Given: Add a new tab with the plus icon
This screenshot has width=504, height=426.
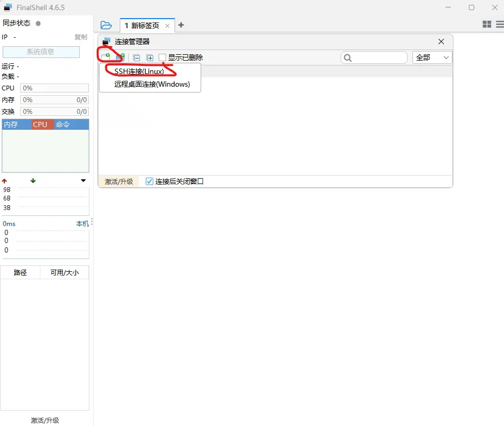Looking at the screenshot, I should (181, 25).
